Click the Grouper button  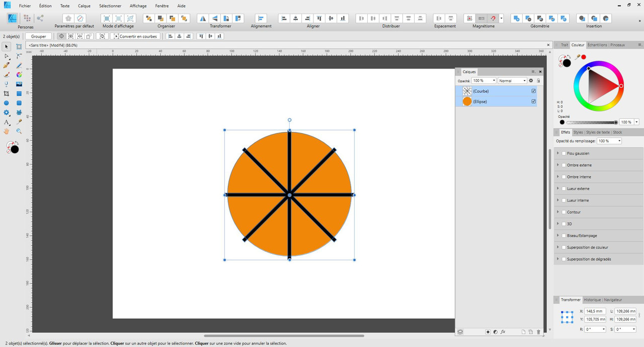[x=39, y=36]
